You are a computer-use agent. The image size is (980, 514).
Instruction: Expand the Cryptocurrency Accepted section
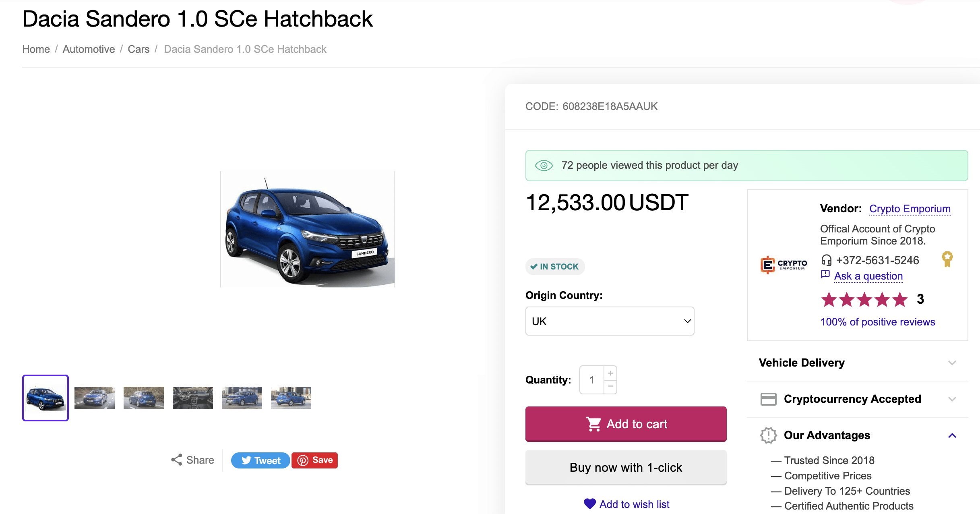click(858, 399)
